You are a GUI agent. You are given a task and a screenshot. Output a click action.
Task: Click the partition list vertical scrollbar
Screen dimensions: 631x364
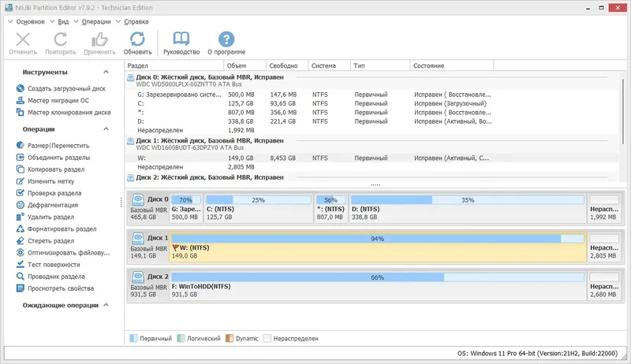click(x=623, y=112)
